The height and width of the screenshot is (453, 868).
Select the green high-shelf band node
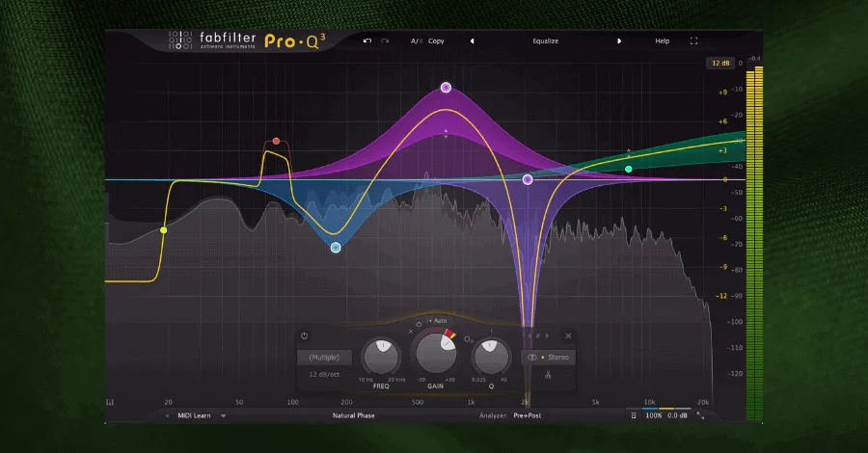(628, 170)
